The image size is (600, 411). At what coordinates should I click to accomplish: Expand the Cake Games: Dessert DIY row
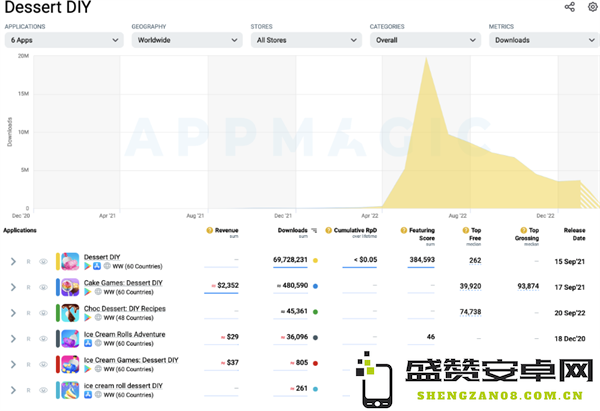[x=13, y=287]
